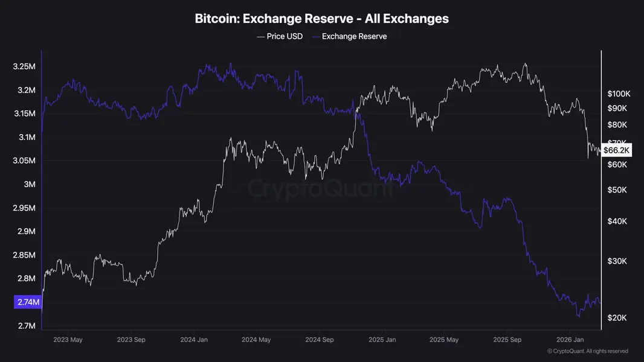644x362 pixels.
Task: Toggle the Price USD legend entry
Action: 280,36
